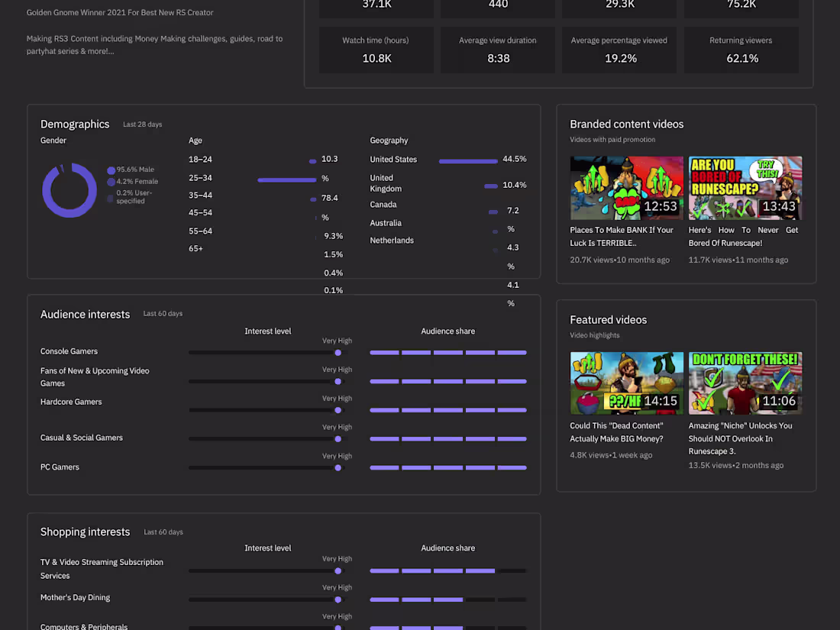Click the Returning viewers 62.1% card
Image resolution: width=840 pixels, height=630 pixels.
point(741,50)
